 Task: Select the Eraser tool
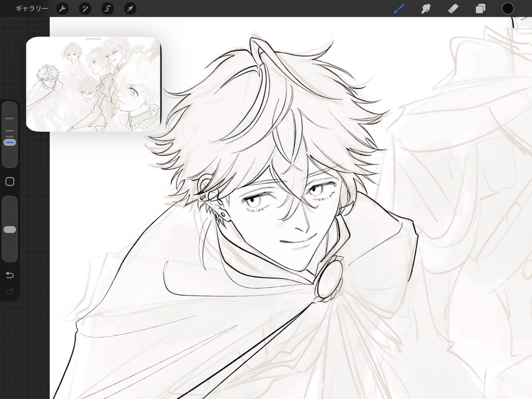(x=453, y=8)
